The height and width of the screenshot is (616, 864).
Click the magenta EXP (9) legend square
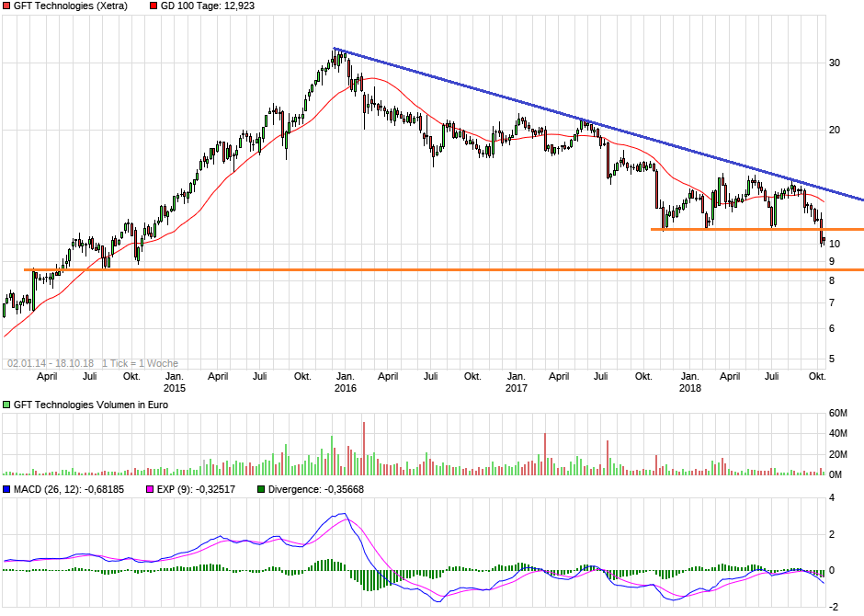pyautogui.click(x=150, y=489)
